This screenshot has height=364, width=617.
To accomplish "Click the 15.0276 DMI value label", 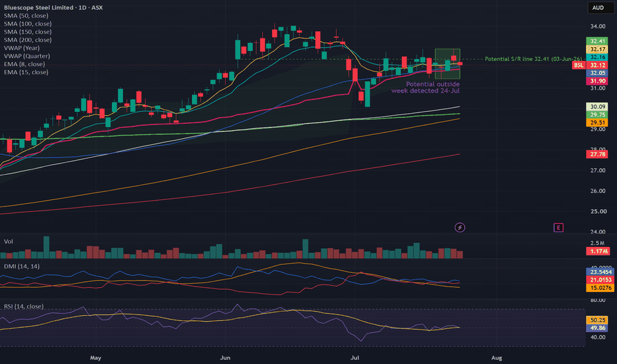I will coord(600,288).
